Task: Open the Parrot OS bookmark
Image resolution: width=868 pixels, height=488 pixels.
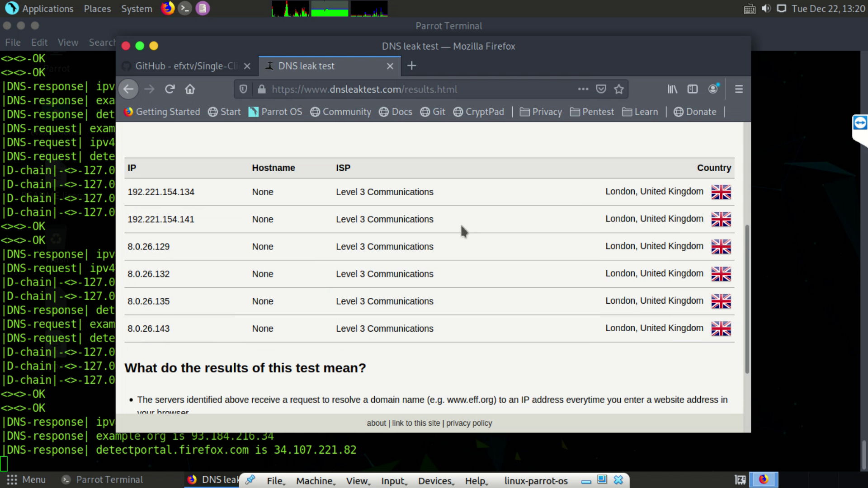Action: [275, 112]
